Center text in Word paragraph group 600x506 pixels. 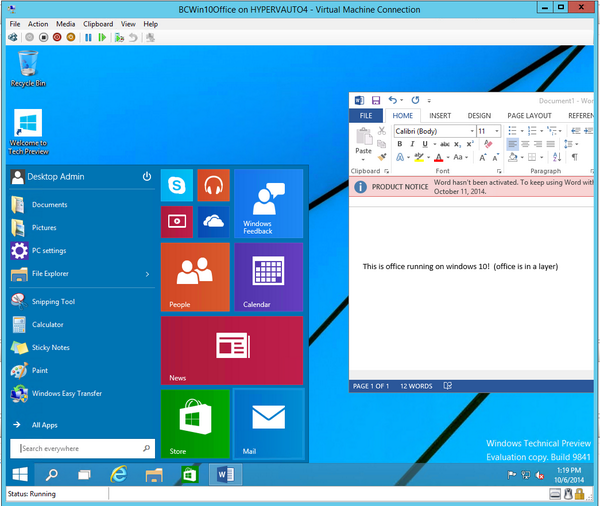(525, 144)
